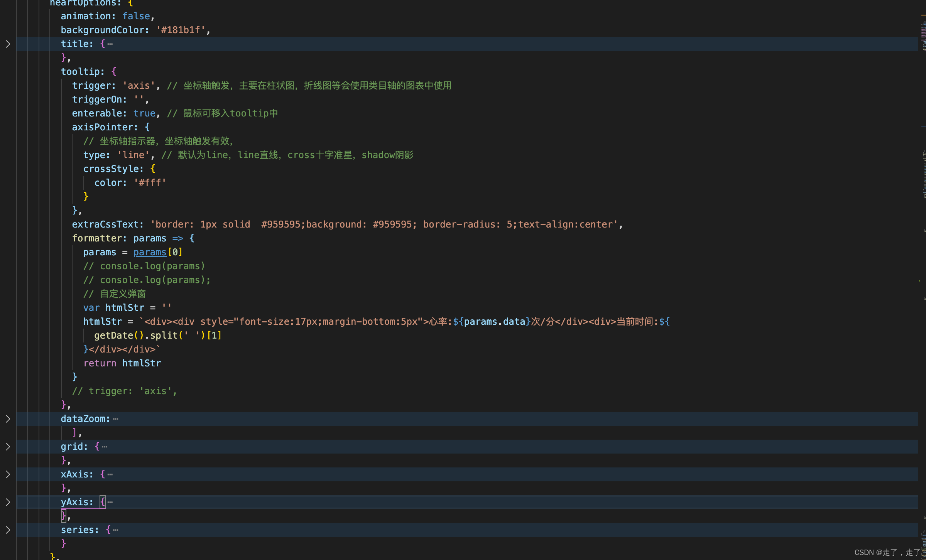Click the arrow => in formatter line
The width and height of the screenshot is (926, 560).
[x=177, y=238]
